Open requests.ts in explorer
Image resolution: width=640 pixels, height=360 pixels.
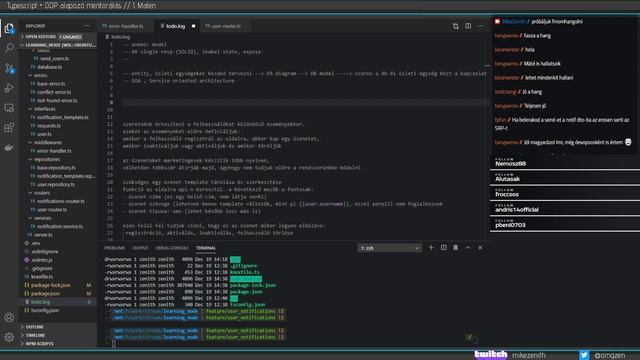click(x=49, y=126)
